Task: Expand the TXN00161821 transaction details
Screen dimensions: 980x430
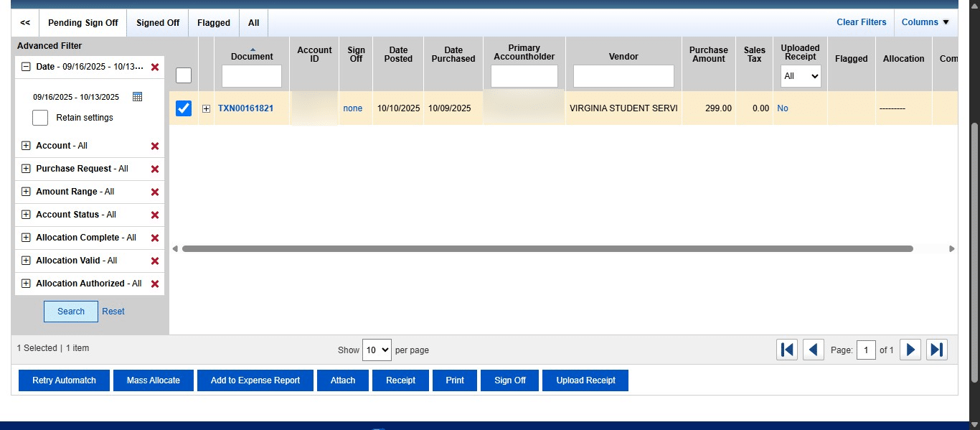Action: 206,108
